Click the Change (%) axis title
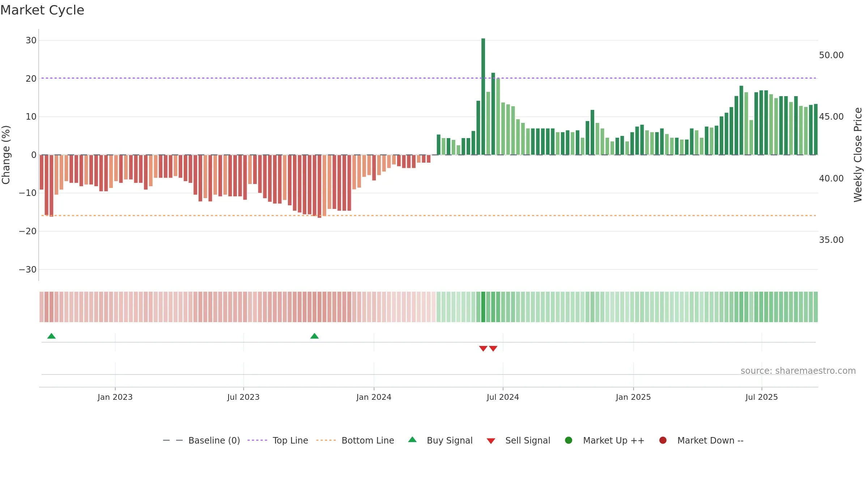 click(x=6, y=155)
